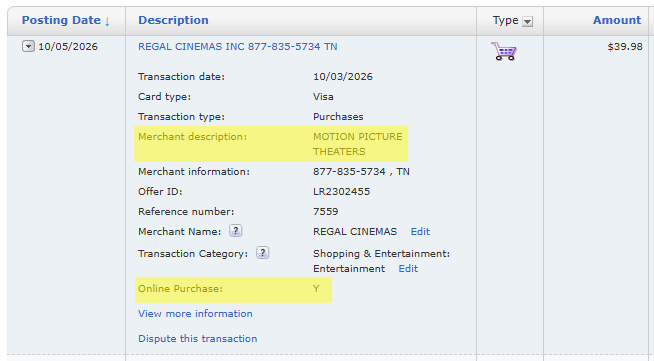The height and width of the screenshot is (361, 654).
Task: Select the $39.98 amount
Action: click(625, 47)
